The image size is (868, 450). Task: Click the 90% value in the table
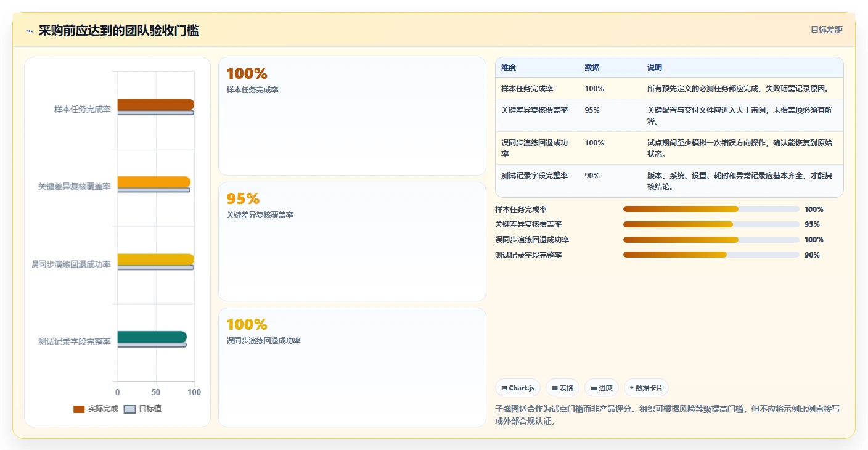592,176
